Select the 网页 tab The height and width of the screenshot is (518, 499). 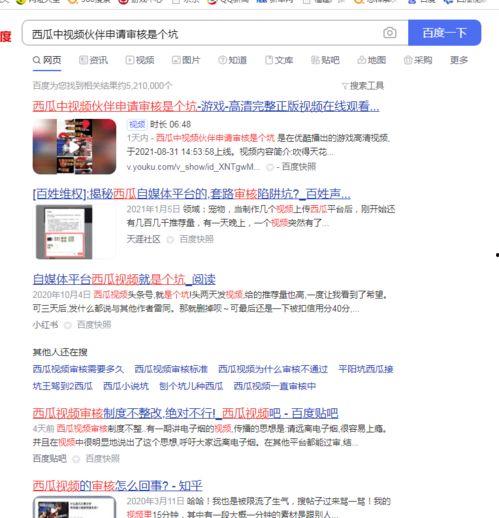pos(47,60)
